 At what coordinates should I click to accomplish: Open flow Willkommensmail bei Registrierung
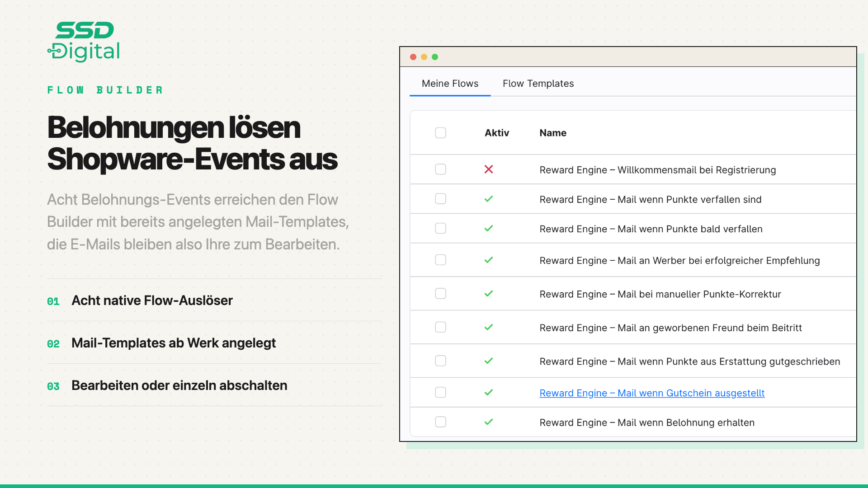coord(658,170)
